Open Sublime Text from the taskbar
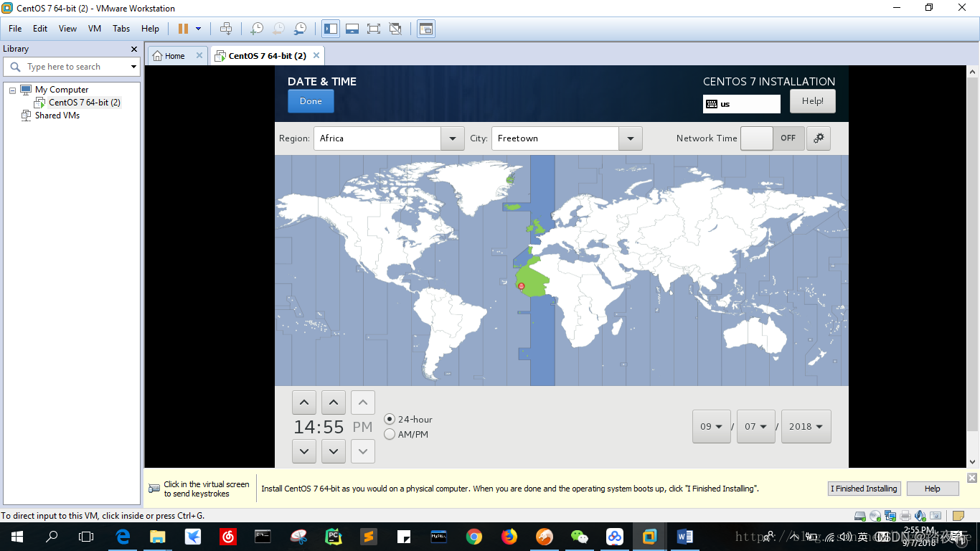Image resolution: width=980 pixels, height=551 pixels. tap(369, 536)
